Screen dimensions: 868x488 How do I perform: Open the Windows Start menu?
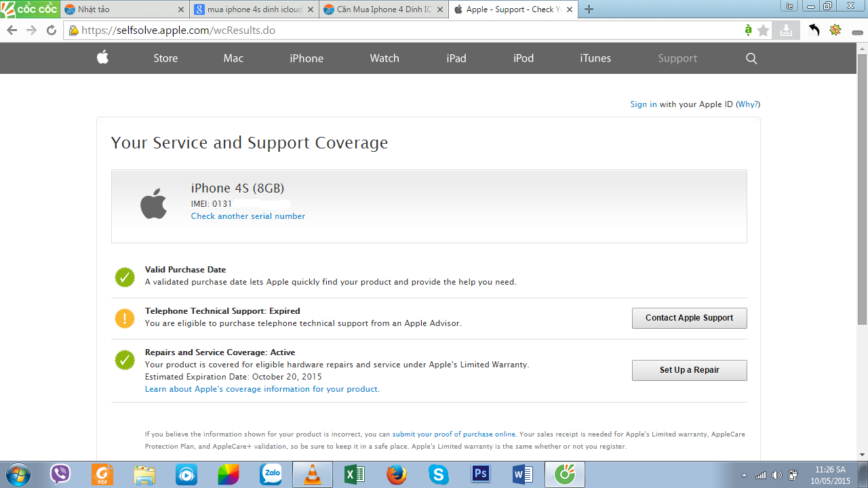17,474
